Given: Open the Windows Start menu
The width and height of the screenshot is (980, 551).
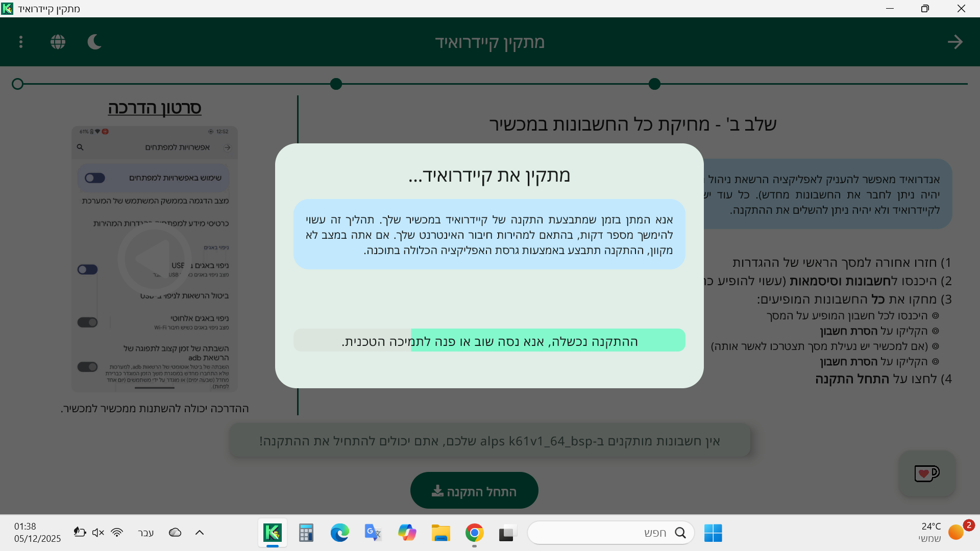Looking at the screenshot, I should (713, 533).
